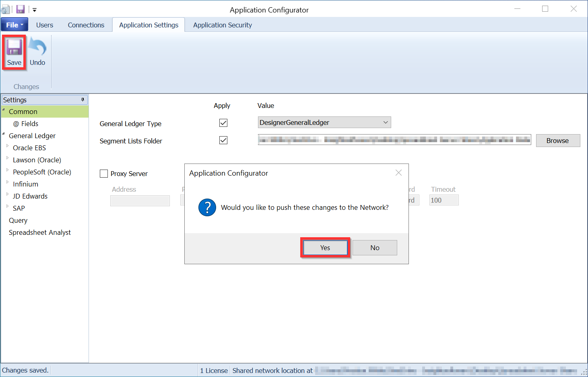
Task: Minimize the Application Configurator window
Action: click(518, 9)
